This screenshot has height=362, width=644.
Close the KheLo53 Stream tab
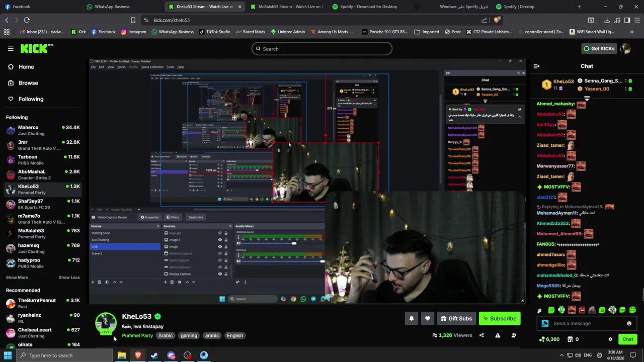pyautogui.click(x=239, y=7)
